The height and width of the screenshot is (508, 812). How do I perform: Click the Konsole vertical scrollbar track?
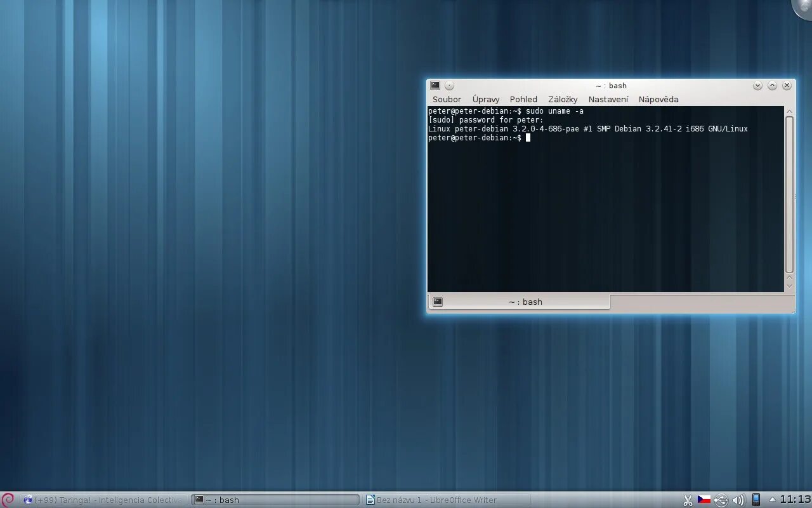[790, 194]
